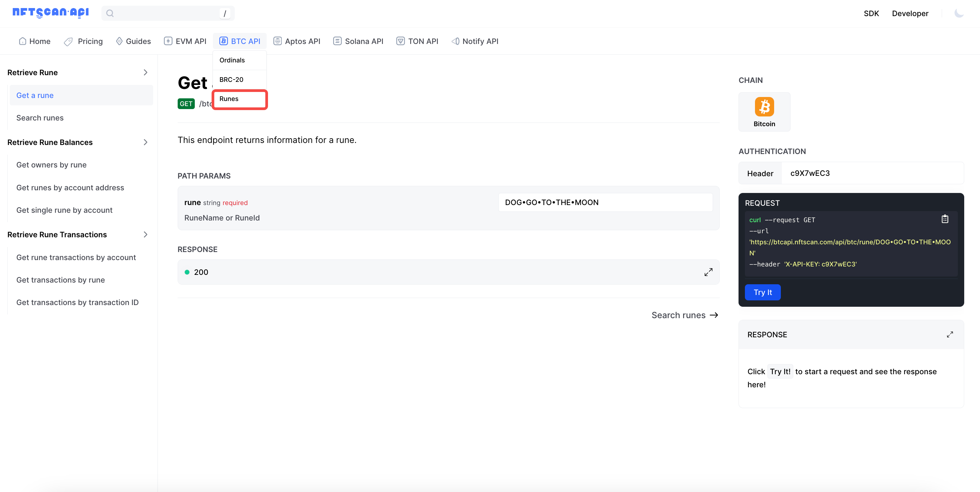Collapse Retrieve Rune Transactions section

(145, 235)
